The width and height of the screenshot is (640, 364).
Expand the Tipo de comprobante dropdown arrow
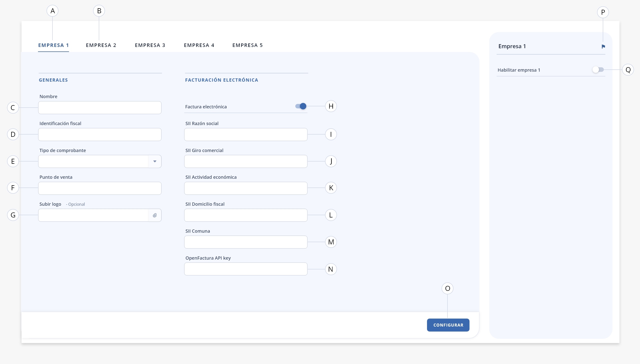[x=155, y=162]
